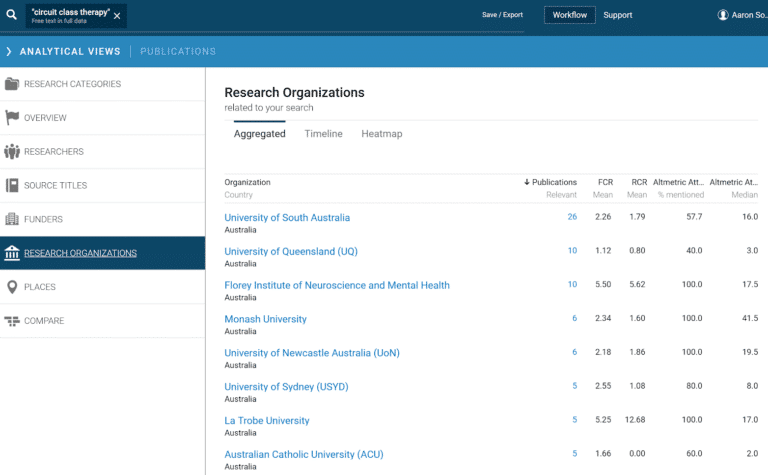Image resolution: width=768 pixels, height=475 pixels.
Task: Click Monash University publications count 6
Action: (x=575, y=318)
